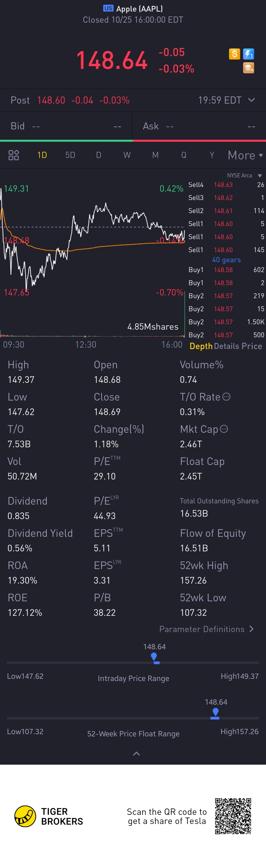Tap the Tiger Brokers logo
Image resolution: width=266 pixels, height=868 pixels.
(25, 816)
